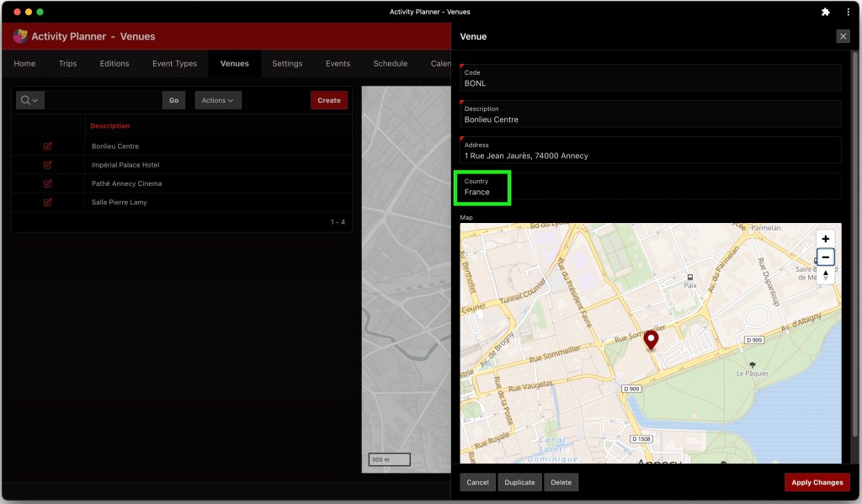
Task: Open the browser extensions puzzle icon
Action: tap(825, 12)
